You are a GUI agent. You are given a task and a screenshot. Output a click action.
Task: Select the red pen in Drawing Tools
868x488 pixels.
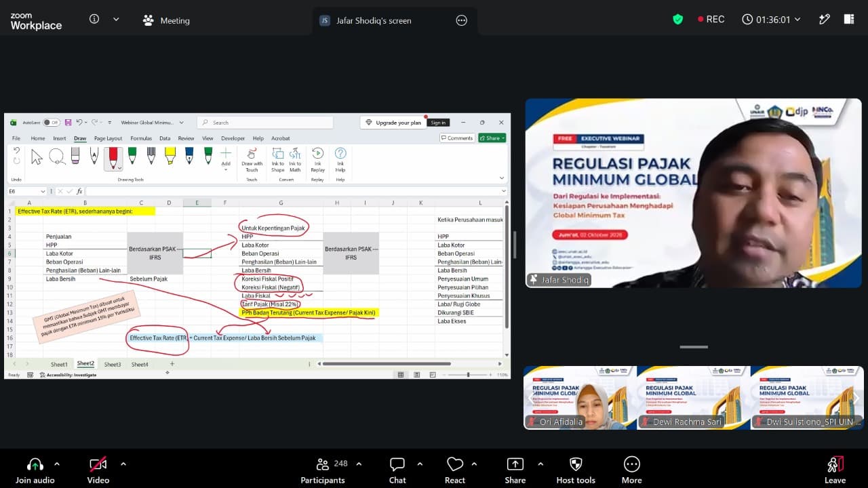[x=113, y=157]
